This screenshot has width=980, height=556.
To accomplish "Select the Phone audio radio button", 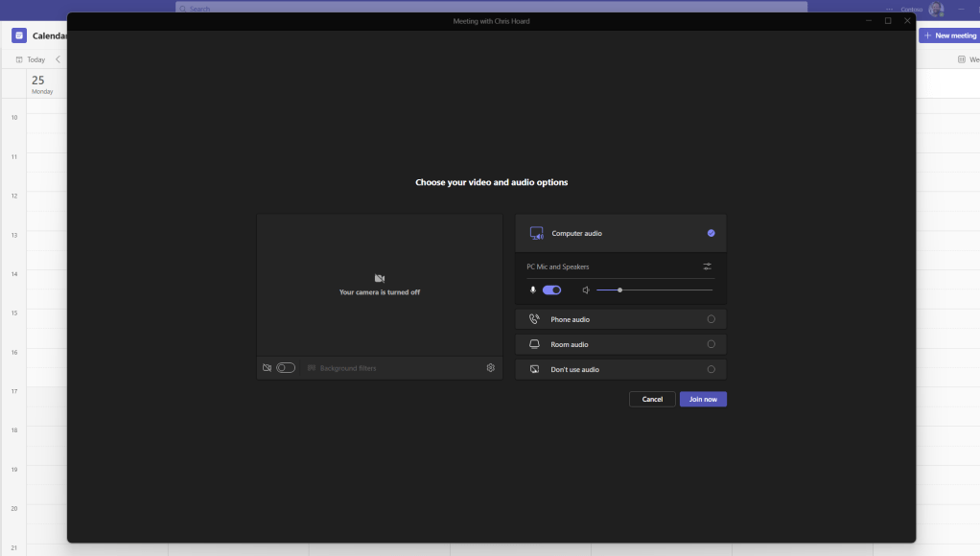I will (711, 319).
